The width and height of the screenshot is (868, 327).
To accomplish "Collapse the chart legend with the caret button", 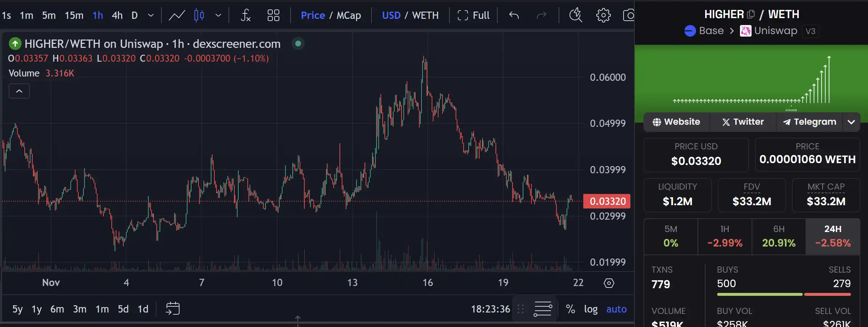I will [x=19, y=91].
